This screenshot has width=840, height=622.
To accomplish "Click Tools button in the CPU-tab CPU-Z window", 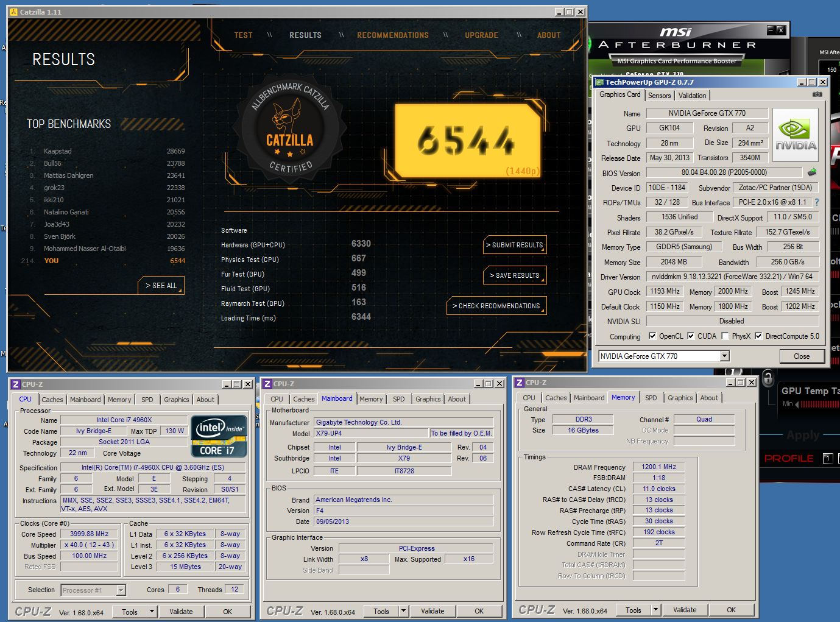I will pyautogui.click(x=130, y=612).
